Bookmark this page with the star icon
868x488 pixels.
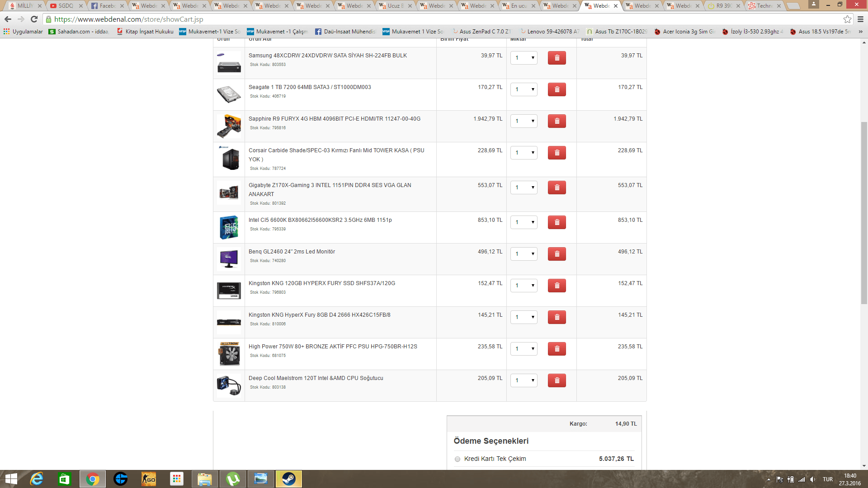pyautogui.click(x=847, y=19)
